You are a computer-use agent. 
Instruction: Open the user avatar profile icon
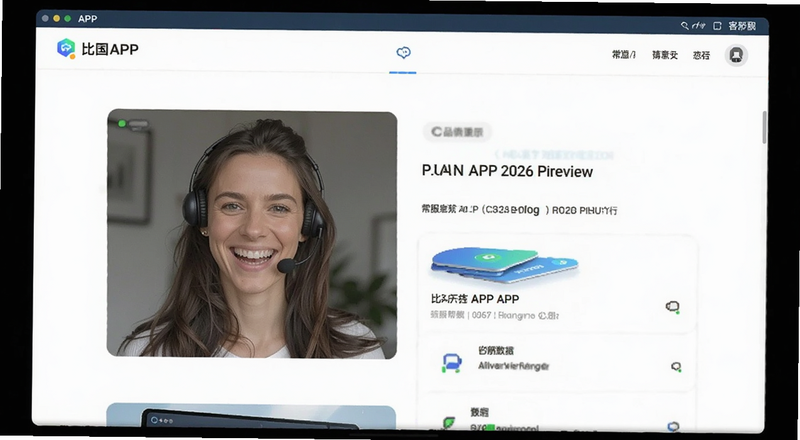coord(736,55)
